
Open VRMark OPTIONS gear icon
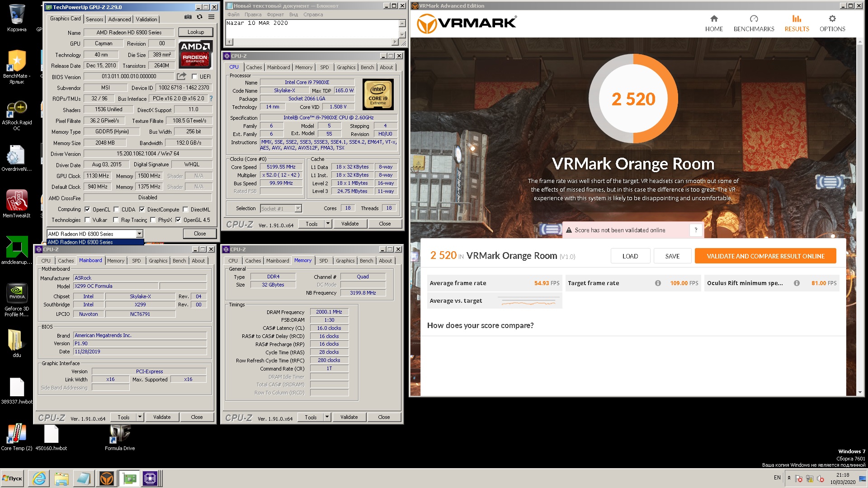click(x=832, y=19)
